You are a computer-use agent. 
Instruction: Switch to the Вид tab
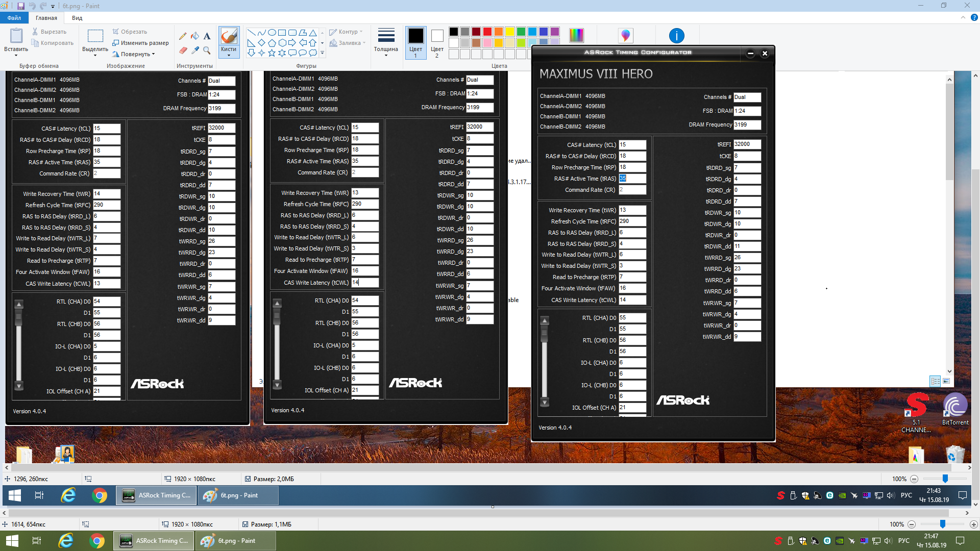tap(77, 18)
